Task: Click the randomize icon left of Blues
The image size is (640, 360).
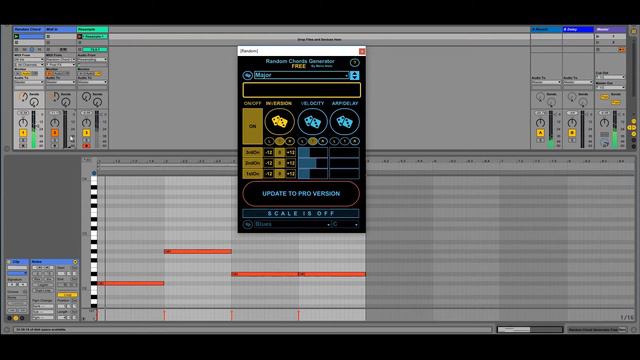Action: coord(247,224)
